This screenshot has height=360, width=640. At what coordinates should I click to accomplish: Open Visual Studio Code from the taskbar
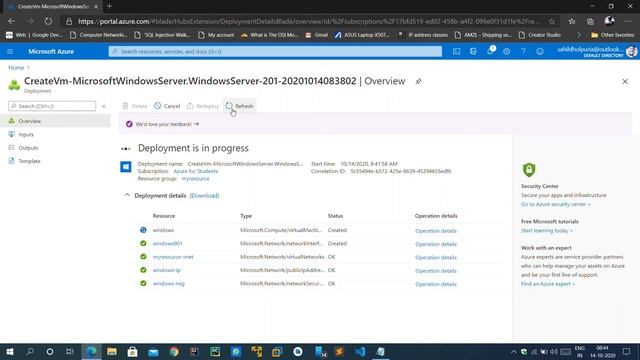[x=360, y=351]
